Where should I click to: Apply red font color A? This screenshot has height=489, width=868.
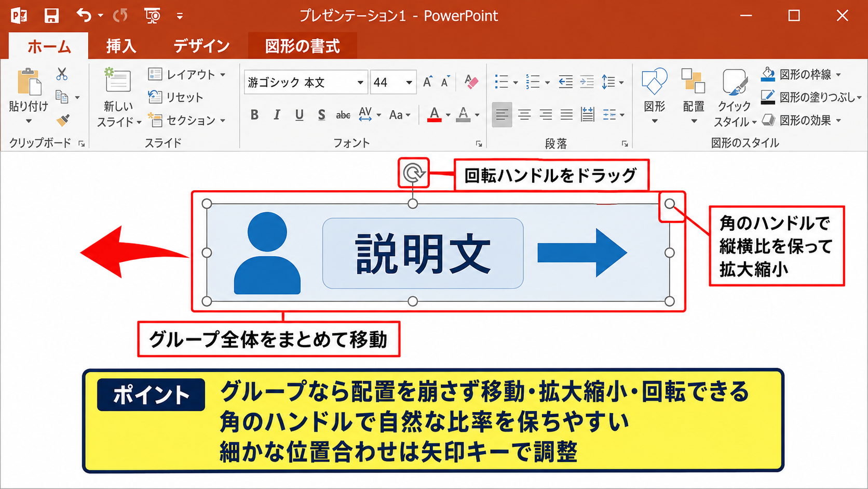pos(435,115)
